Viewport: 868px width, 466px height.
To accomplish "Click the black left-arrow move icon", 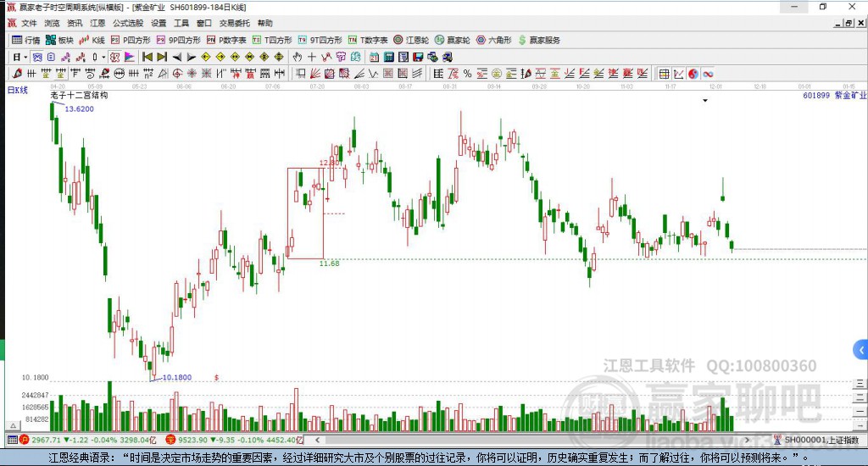I will (x=176, y=57).
